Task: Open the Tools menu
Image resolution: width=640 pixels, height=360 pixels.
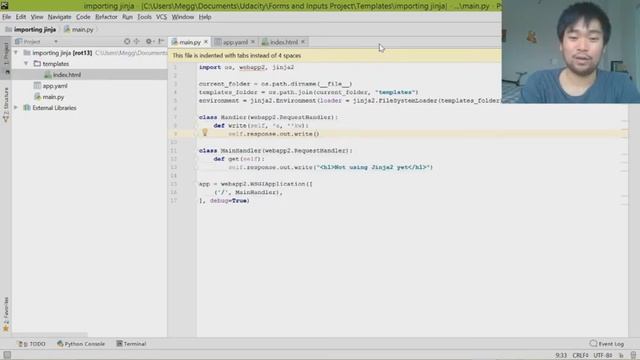Action: coord(144,17)
